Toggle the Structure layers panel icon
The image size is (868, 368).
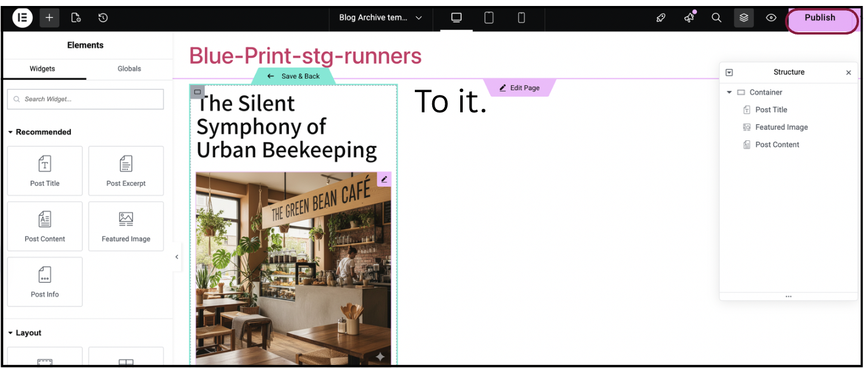744,18
